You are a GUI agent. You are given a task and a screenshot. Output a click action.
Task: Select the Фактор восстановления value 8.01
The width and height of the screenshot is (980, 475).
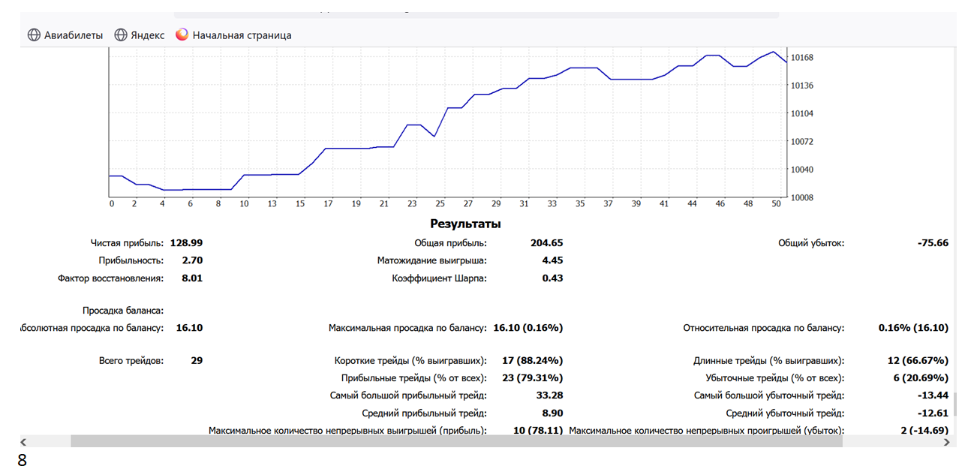pyautogui.click(x=192, y=278)
